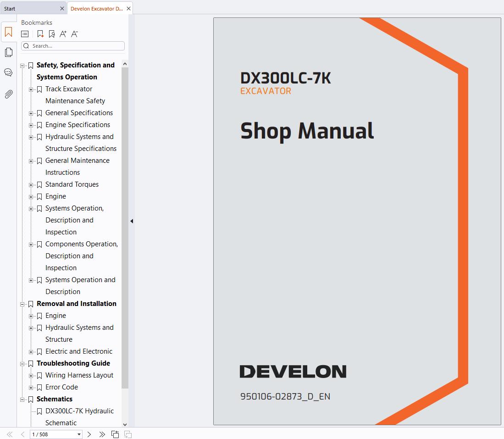504x439 pixels.
Task: Expand the Components Operation, Description and Inspection bookmark
Action: [31, 245]
